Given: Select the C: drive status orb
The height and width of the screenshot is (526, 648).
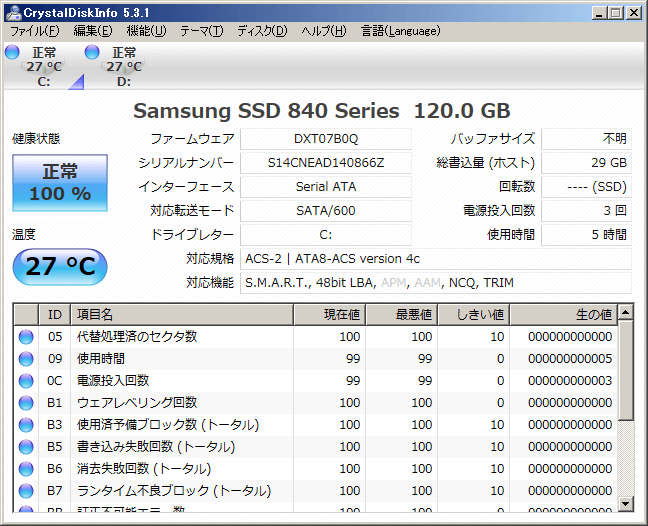Looking at the screenshot, I should [12, 52].
